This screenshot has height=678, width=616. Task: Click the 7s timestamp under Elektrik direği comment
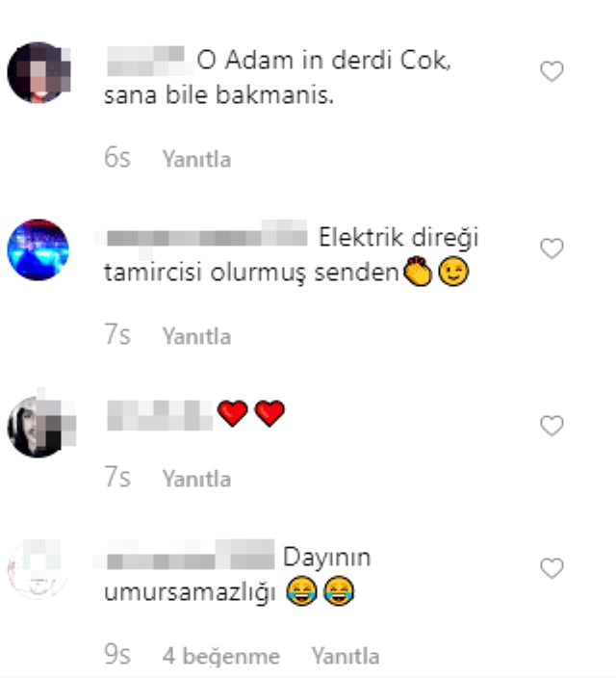pos(117,334)
